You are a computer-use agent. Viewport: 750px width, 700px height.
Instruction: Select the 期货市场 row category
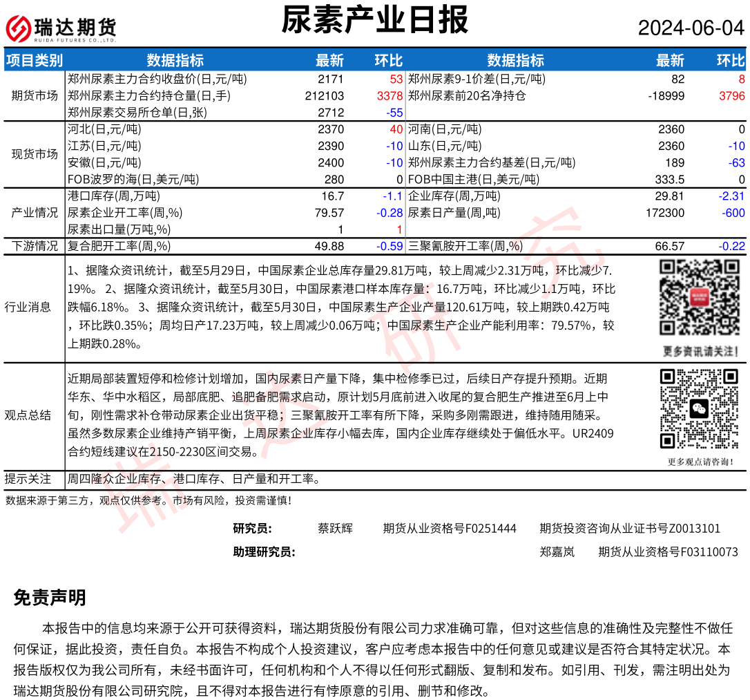pos(35,95)
